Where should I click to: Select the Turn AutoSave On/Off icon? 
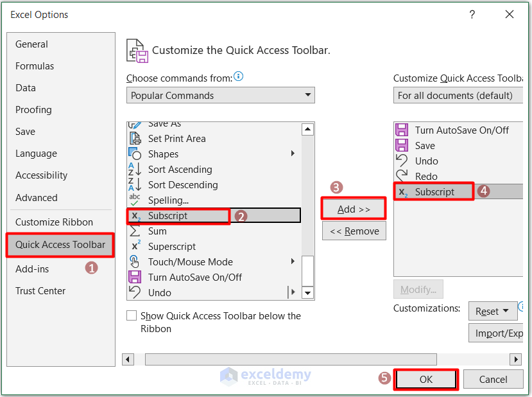coord(135,277)
